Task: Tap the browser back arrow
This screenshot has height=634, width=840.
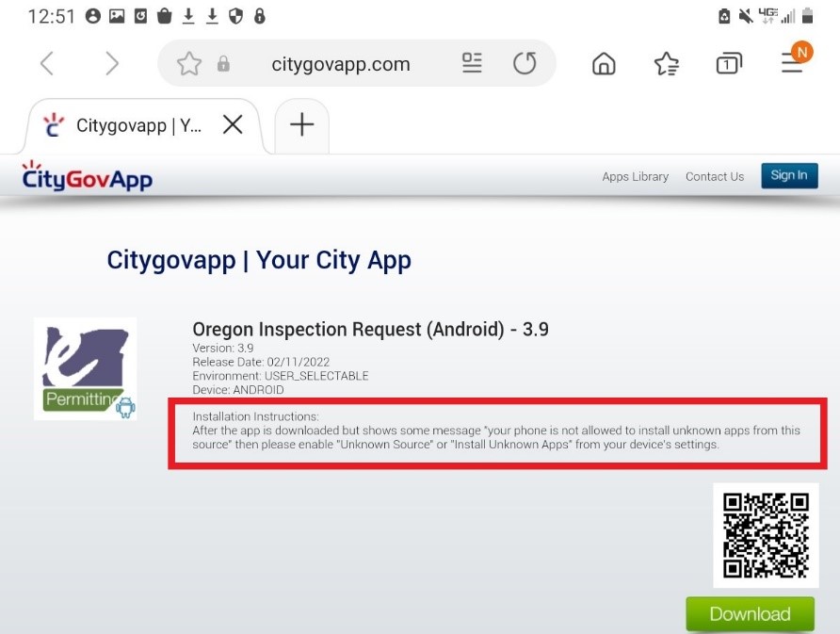Action: tap(47, 64)
